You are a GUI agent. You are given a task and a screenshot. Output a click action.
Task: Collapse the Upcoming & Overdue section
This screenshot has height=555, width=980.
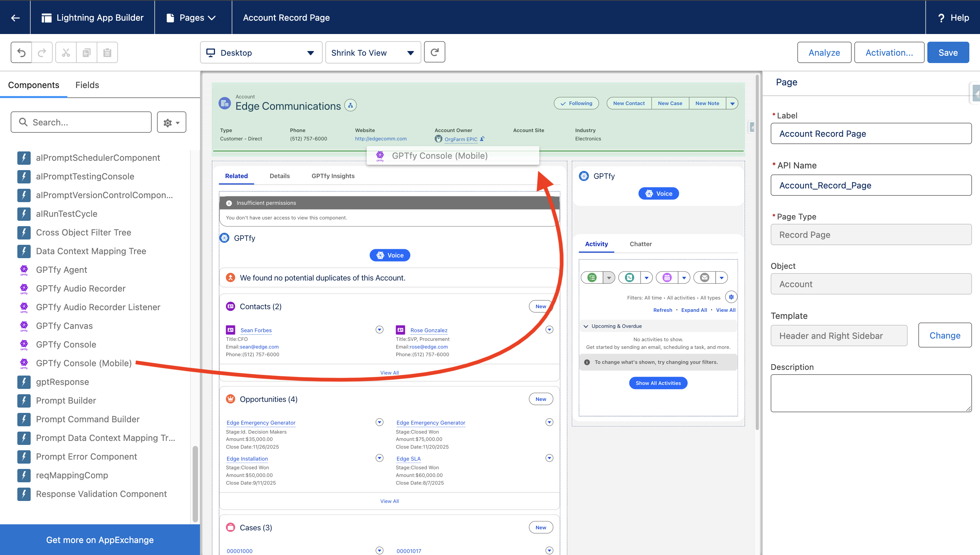click(586, 326)
